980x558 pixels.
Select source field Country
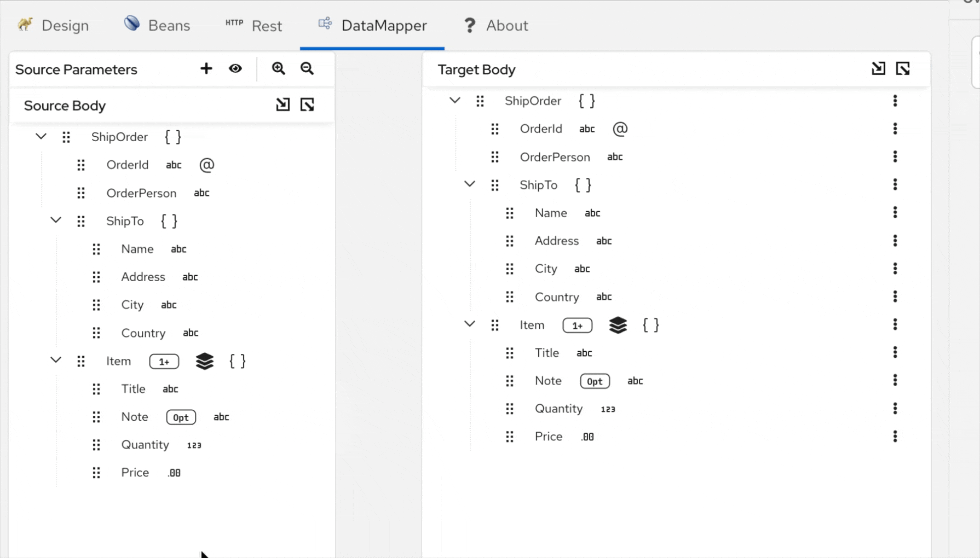[x=143, y=333]
